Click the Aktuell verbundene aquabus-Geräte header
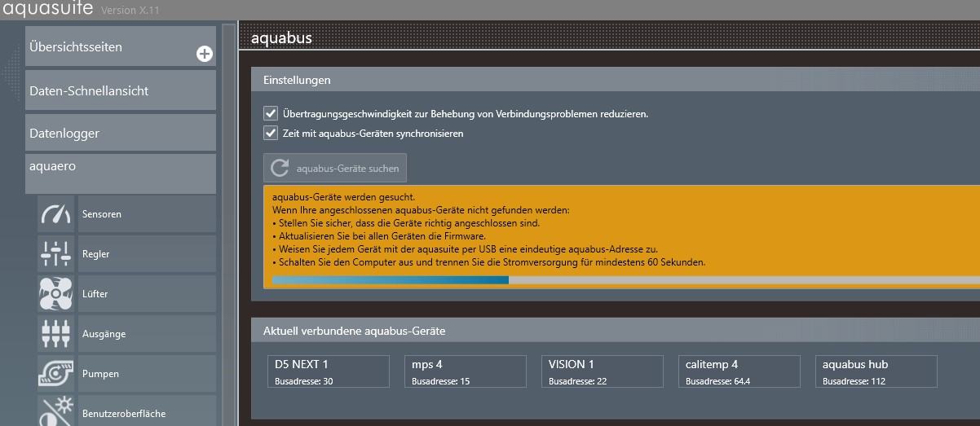Viewport: 980px width, 426px height. (x=616, y=331)
